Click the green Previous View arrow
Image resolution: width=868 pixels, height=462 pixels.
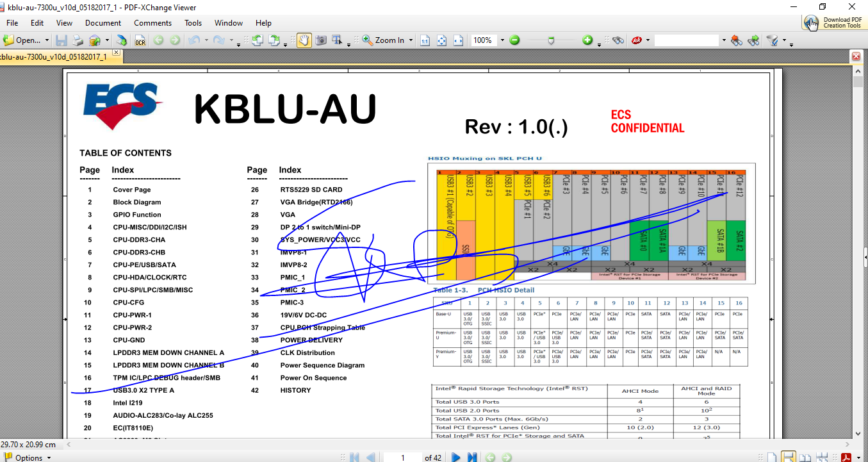pyautogui.click(x=158, y=40)
